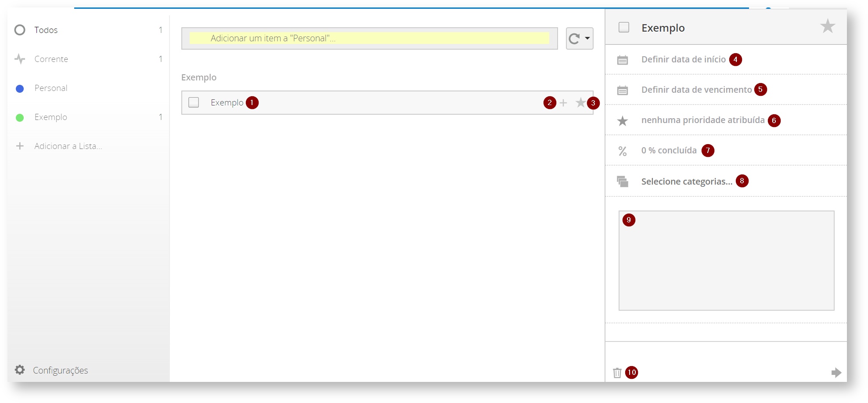Switch to the Corrente collection
868x403 pixels.
pos(51,59)
